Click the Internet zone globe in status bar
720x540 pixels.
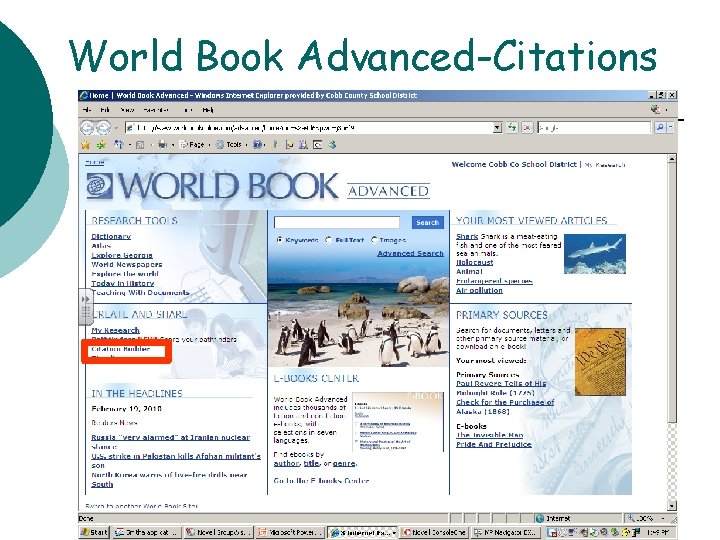click(540, 518)
